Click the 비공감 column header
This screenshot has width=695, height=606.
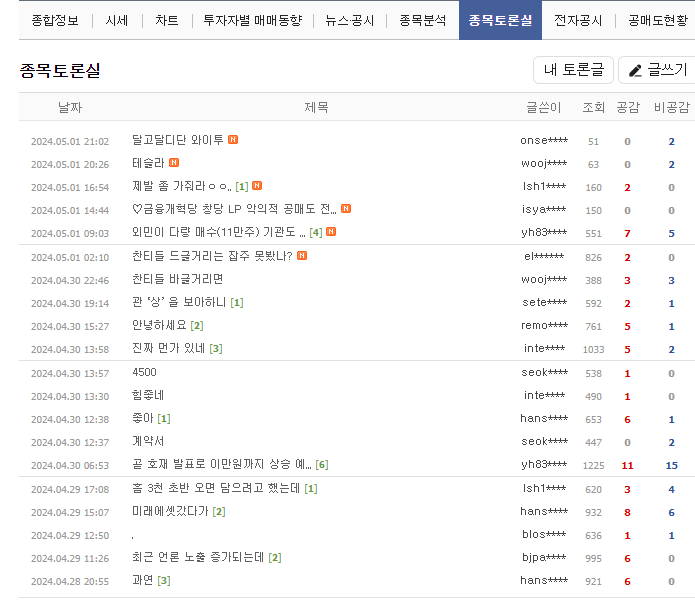[x=672, y=107]
